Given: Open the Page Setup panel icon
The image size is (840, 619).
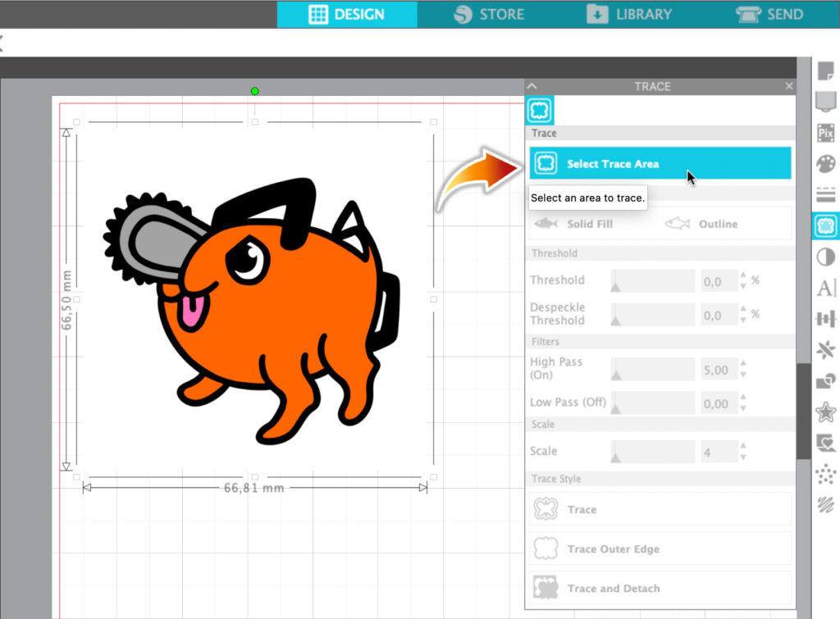Looking at the screenshot, I should [825, 72].
